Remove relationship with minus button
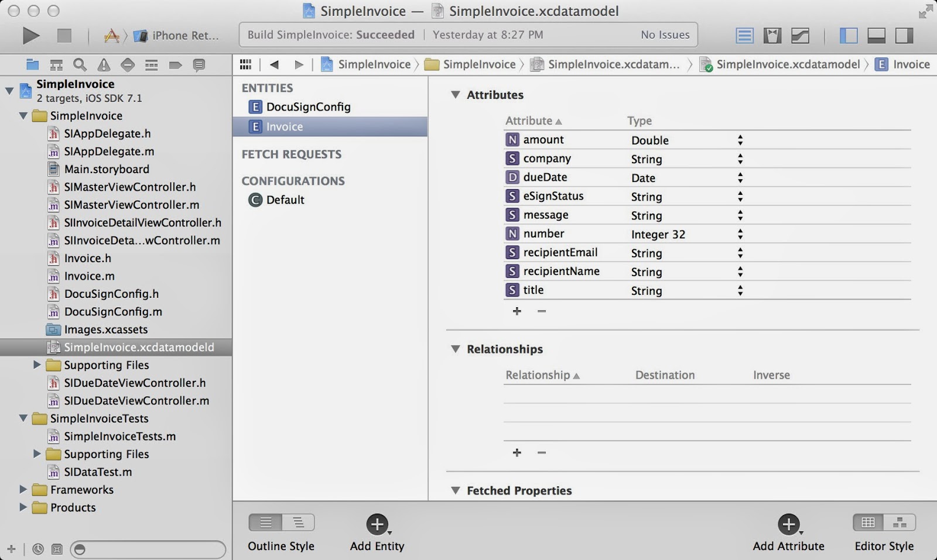Image resolution: width=937 pixels, height=560 pixels. [x=542, y=452]
